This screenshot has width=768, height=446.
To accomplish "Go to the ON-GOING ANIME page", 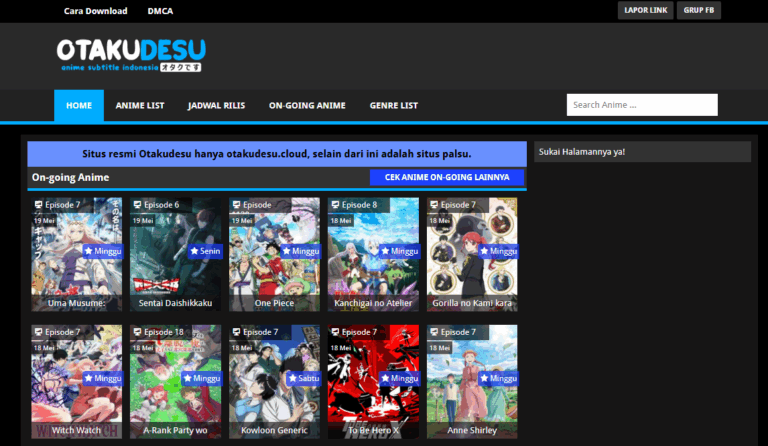I will coord(307,105).
